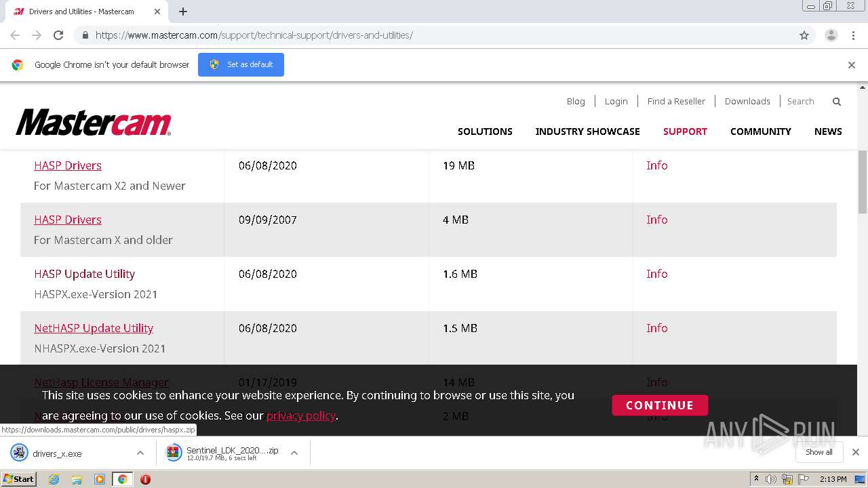Open the NEWS menu
Image resolution: width=868 pixels, height=488 pixels.
click(x=828, y=131)
